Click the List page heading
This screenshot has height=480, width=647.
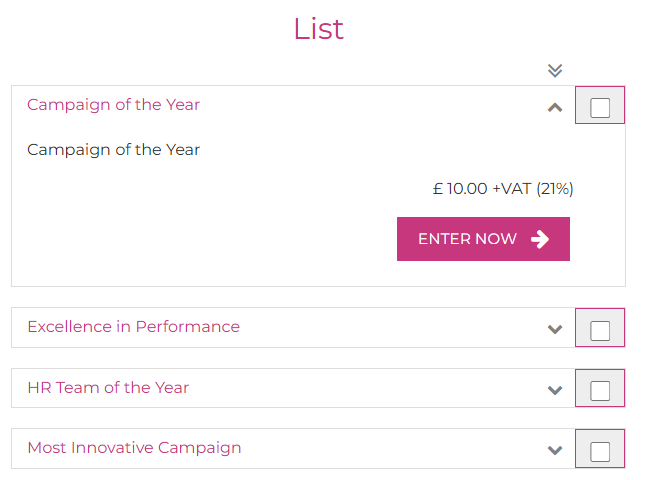[x=318, y=29]
